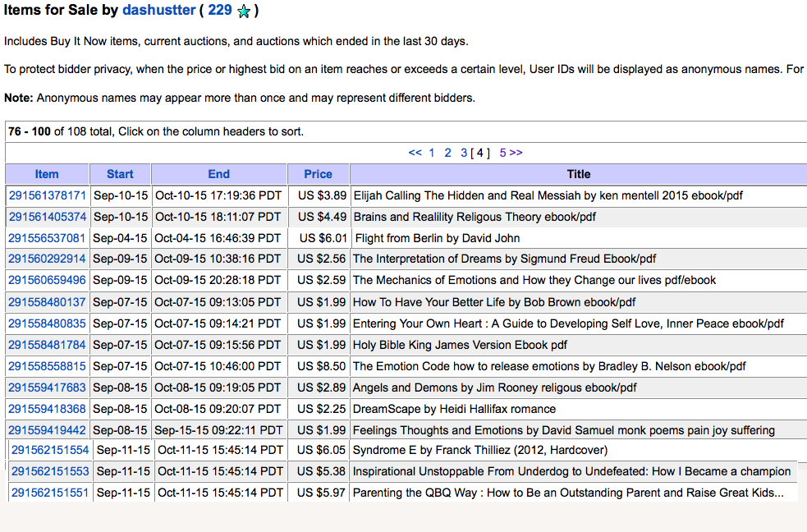The width and height of the screenshot is (807, 532).
Task: Open item 291560659496
Action: (47, 281)
